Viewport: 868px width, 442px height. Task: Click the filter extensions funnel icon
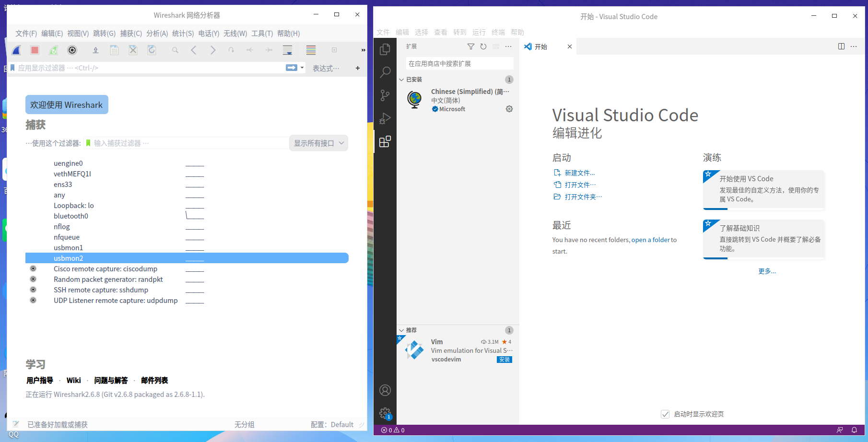(x=471, y=47)
